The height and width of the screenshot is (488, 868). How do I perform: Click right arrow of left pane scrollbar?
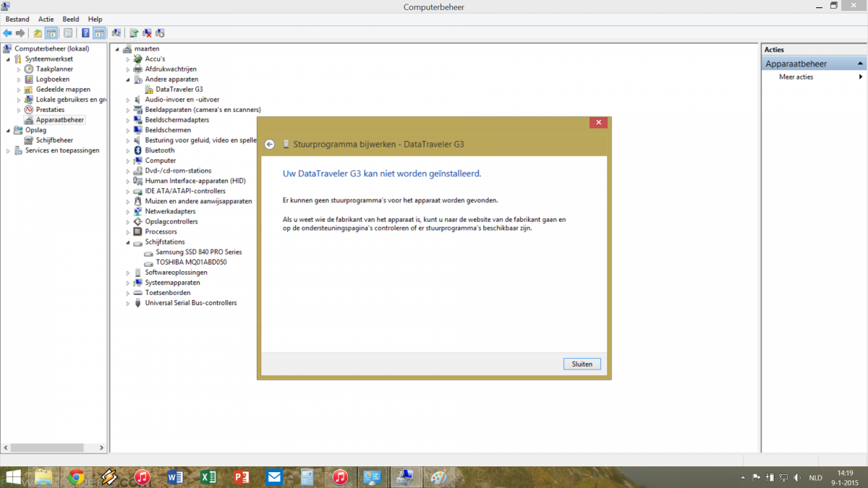coord(102,448)
